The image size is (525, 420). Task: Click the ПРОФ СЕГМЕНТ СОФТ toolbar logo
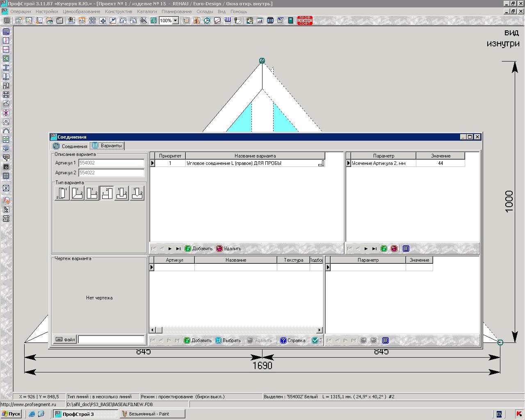click(305, 21)
